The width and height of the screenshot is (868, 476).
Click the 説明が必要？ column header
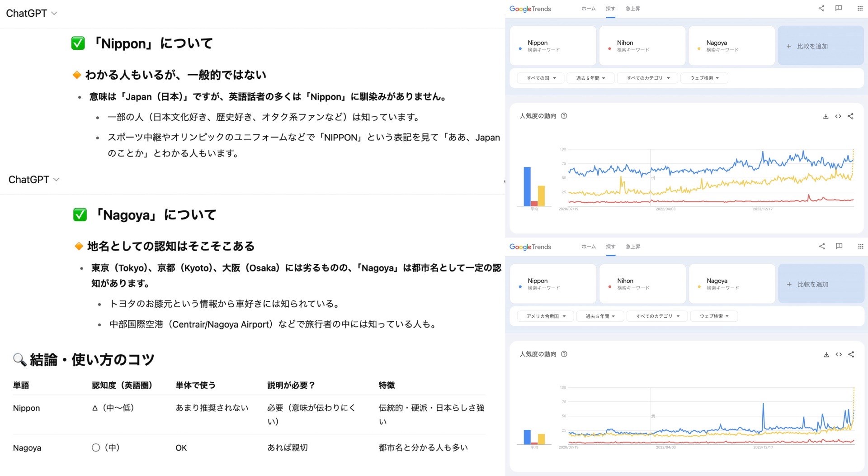[x=291, y=385]
